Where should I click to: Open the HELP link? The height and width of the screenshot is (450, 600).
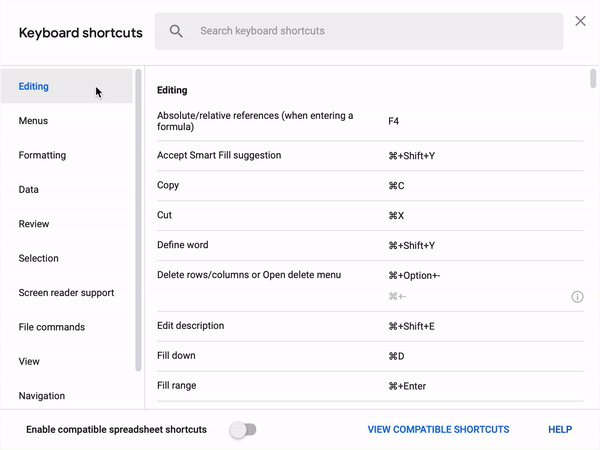[x=560, y=429]
